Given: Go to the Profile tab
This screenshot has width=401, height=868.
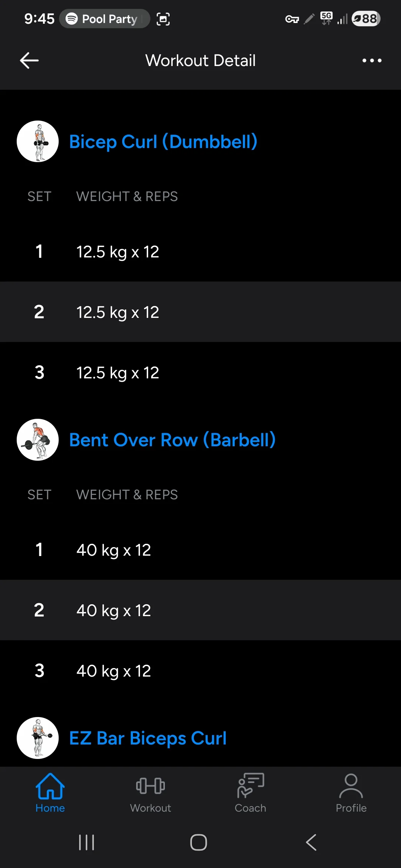Looking at the screenshot, I should (351, 793).
